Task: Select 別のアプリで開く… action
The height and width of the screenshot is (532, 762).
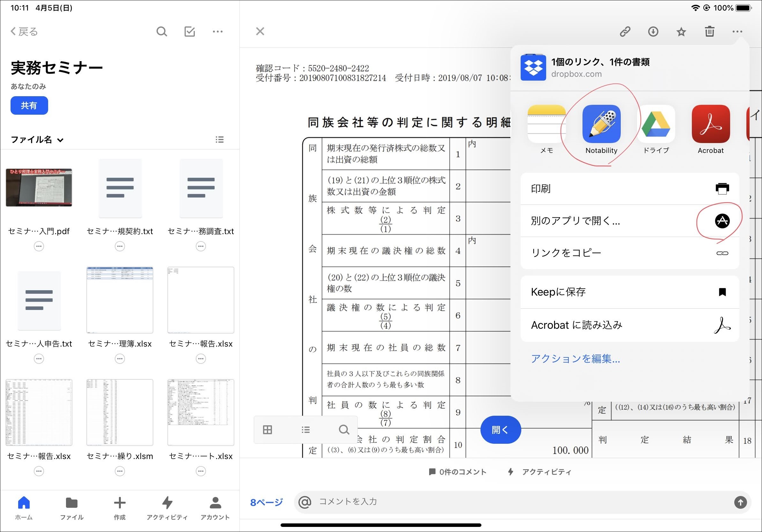Action: (x=630, y=221)
